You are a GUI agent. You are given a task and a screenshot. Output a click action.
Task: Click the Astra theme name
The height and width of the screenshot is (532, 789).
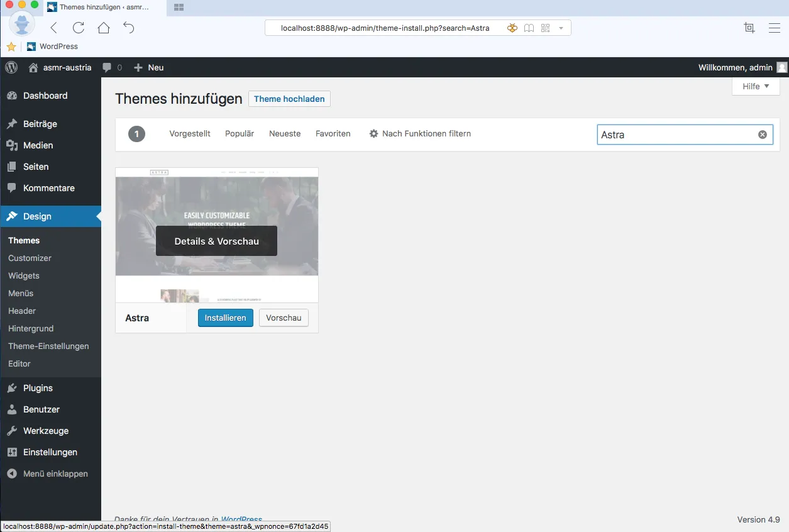click(137, 318)
